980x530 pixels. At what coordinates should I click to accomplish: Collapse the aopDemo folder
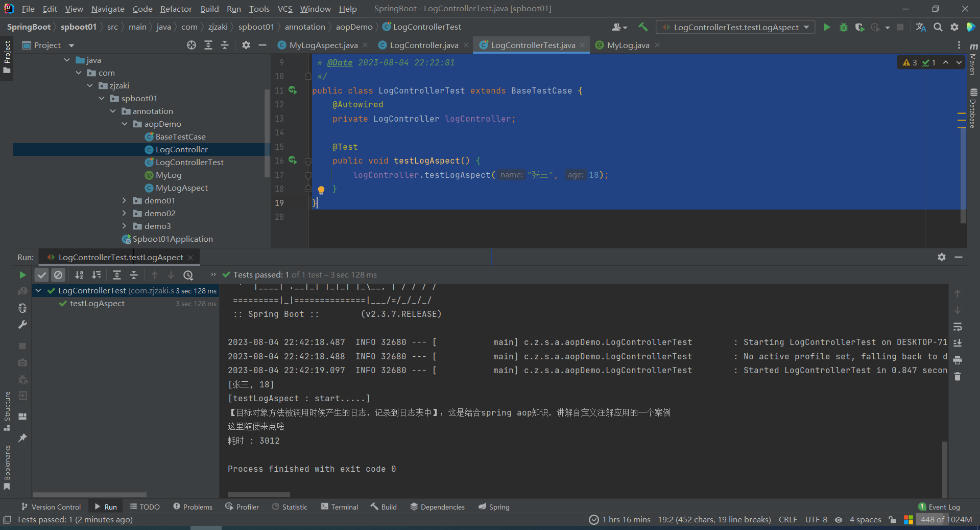click(x=125, y=124)
